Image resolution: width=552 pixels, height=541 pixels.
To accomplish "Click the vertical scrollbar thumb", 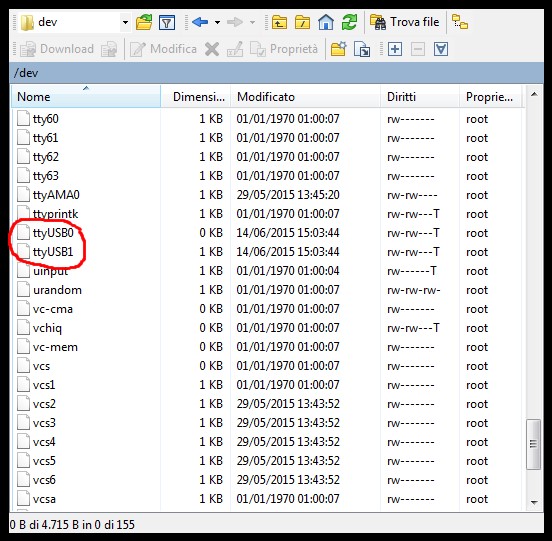I will tap(533, 444).
